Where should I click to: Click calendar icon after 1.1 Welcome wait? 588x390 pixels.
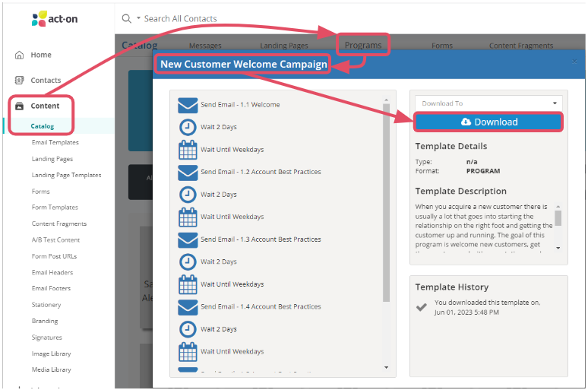[188, 150]
